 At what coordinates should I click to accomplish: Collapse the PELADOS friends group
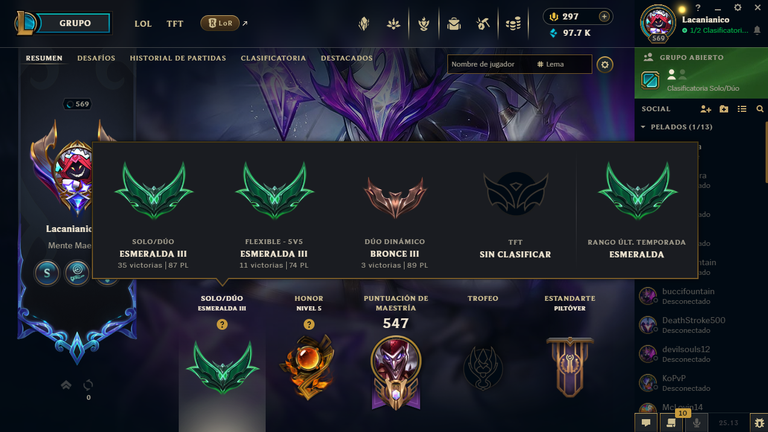(643, 127)
